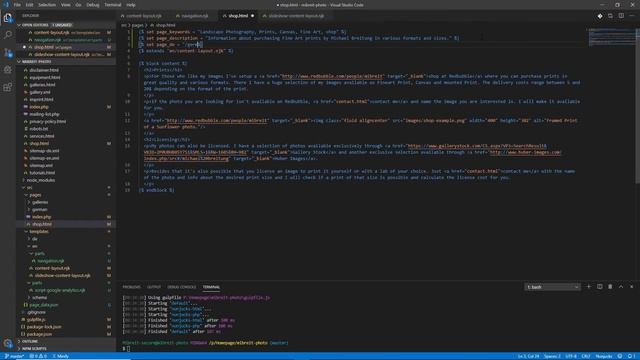
Task: Open the Edit menu
Action: click(29, 5)
